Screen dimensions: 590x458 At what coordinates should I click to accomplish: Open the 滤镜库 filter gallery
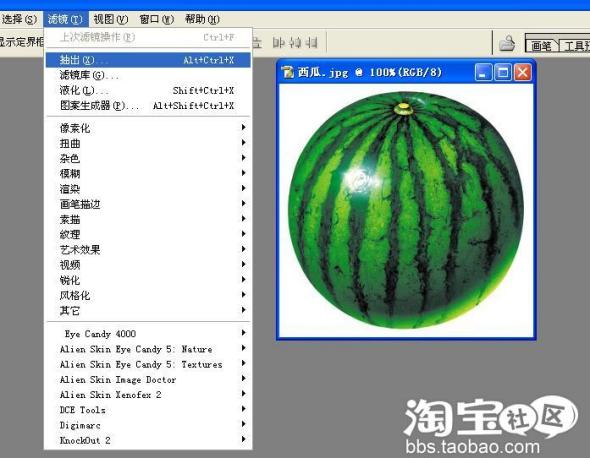point(148,75)
